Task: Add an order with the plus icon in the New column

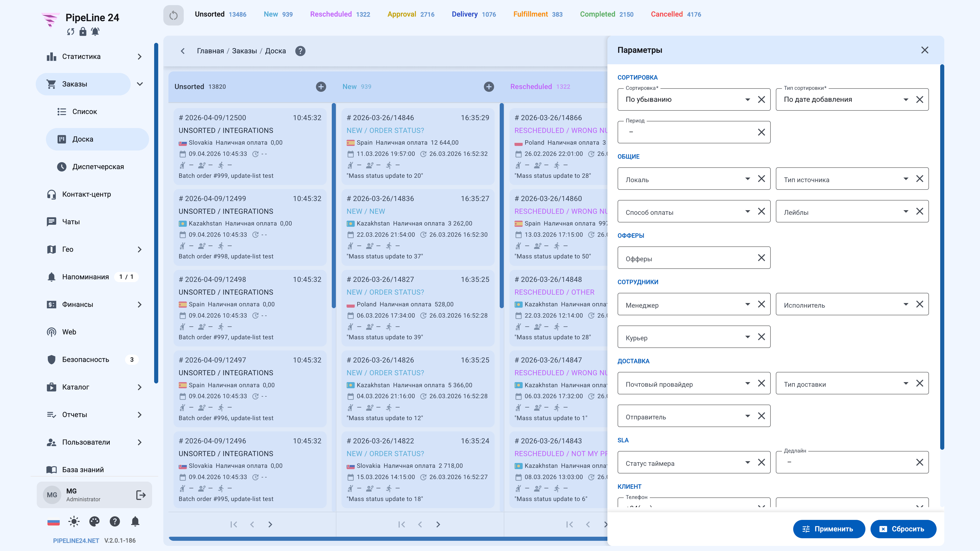Action: click(x=489, y=87)
